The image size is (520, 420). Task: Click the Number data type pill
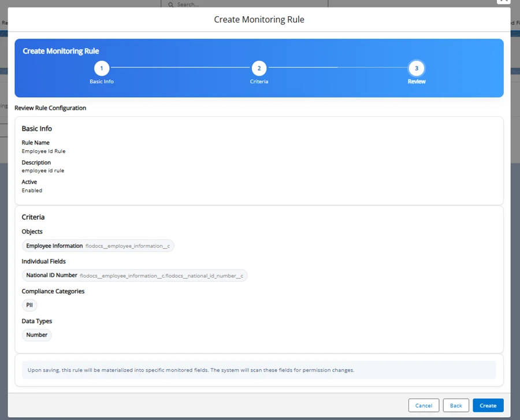pyautogui.click(x=37, y=335)
